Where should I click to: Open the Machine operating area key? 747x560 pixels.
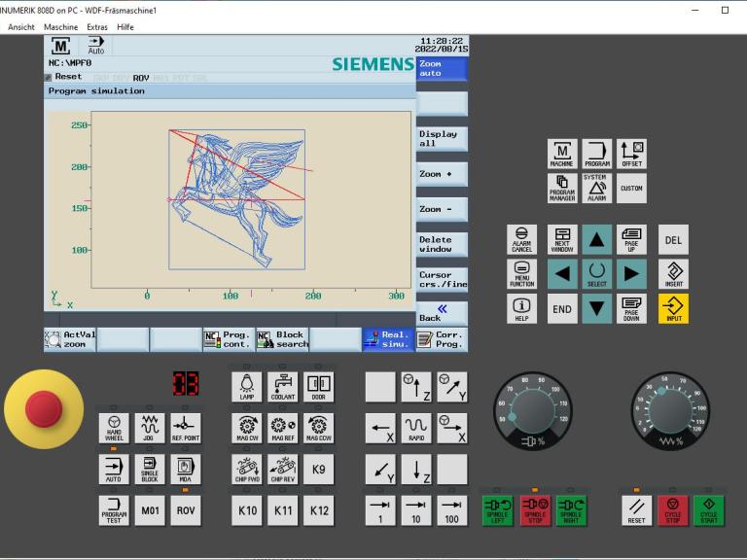[562, 154]
